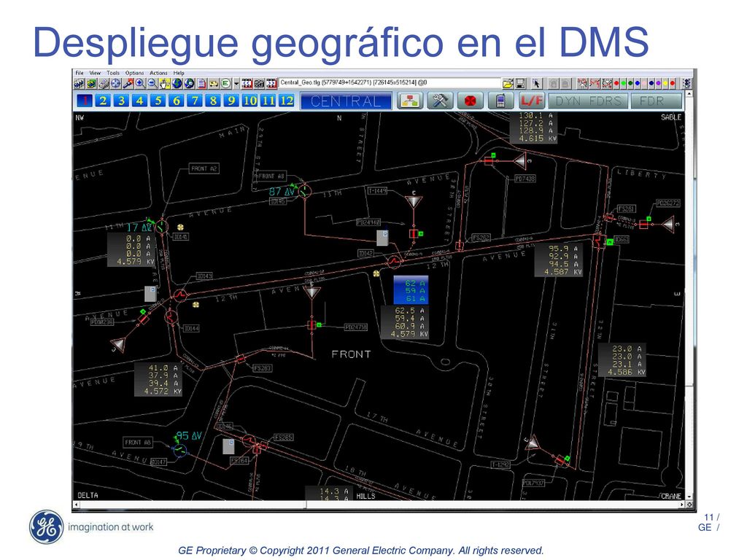Open the hierarchy tree diagram button
The image size is (747, 560).
tap(410, 101)
